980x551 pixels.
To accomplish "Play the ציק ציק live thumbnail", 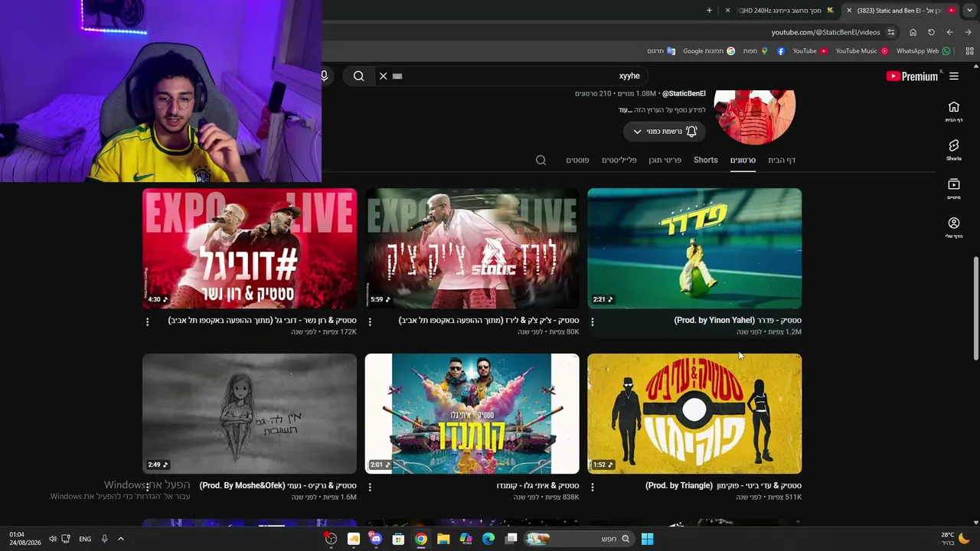I will coord(472,249).
